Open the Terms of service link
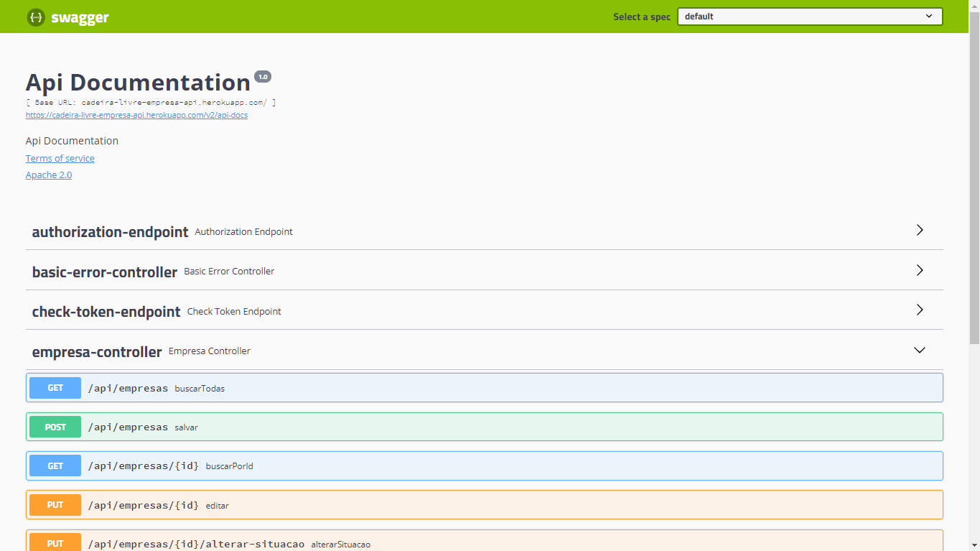This screenshot has height=551, width=980. 60,159
